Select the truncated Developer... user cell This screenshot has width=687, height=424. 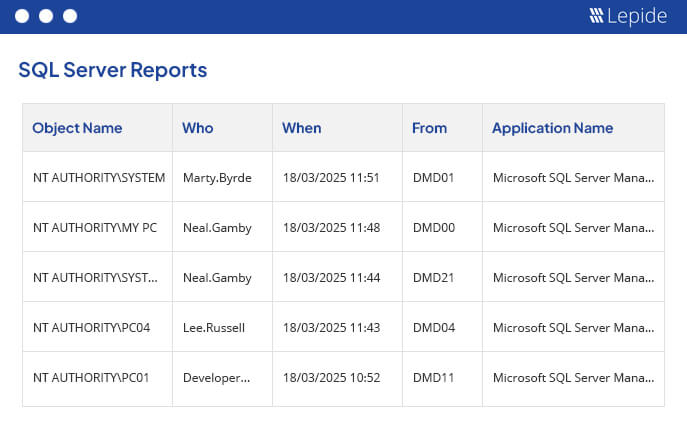[x=216, y=378]
